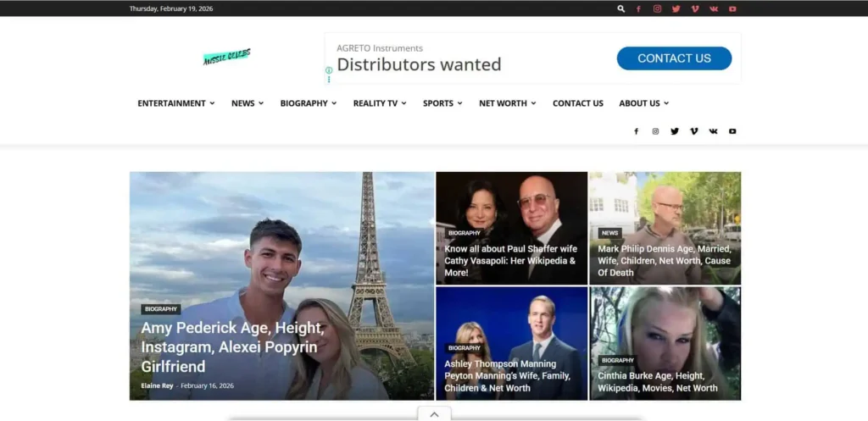Expand the Biography dropdown menu
This screenshot has width=868, height=421.
click(308, 103)
